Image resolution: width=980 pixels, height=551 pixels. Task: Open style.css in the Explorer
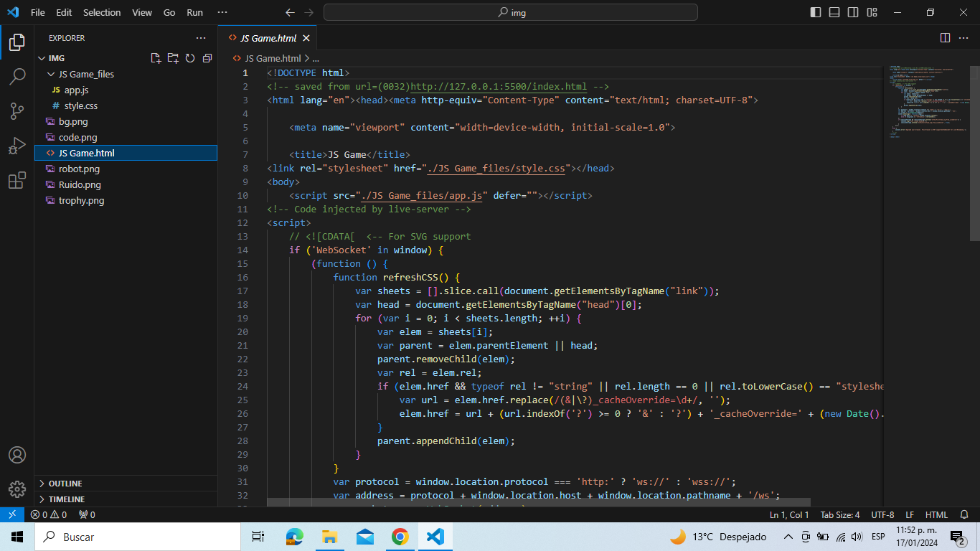(x=126, y=105)
